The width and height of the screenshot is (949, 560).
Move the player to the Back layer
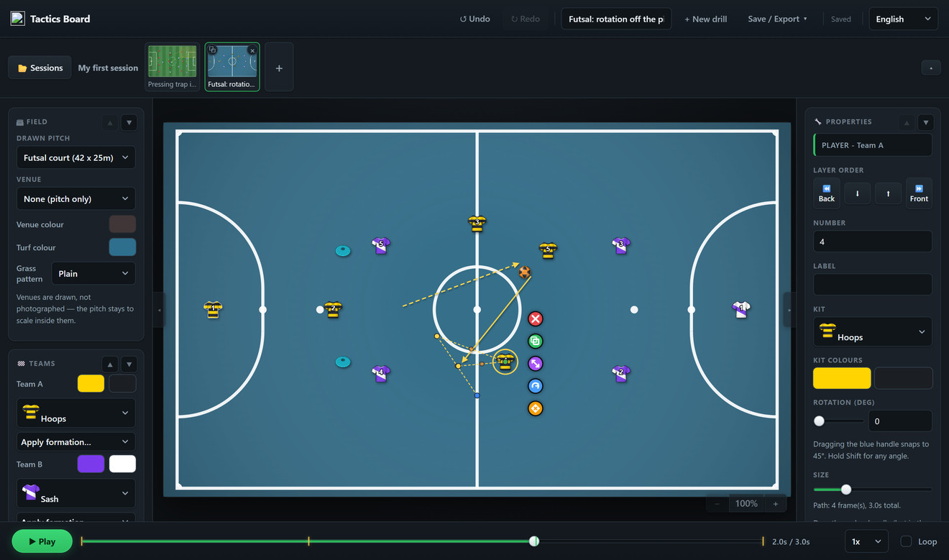[x=826, y=193]
